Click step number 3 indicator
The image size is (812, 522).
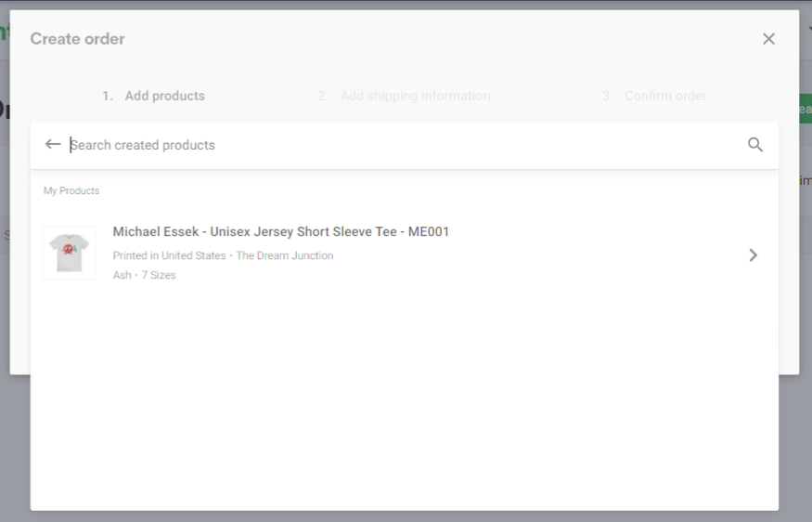pos(608,96)
